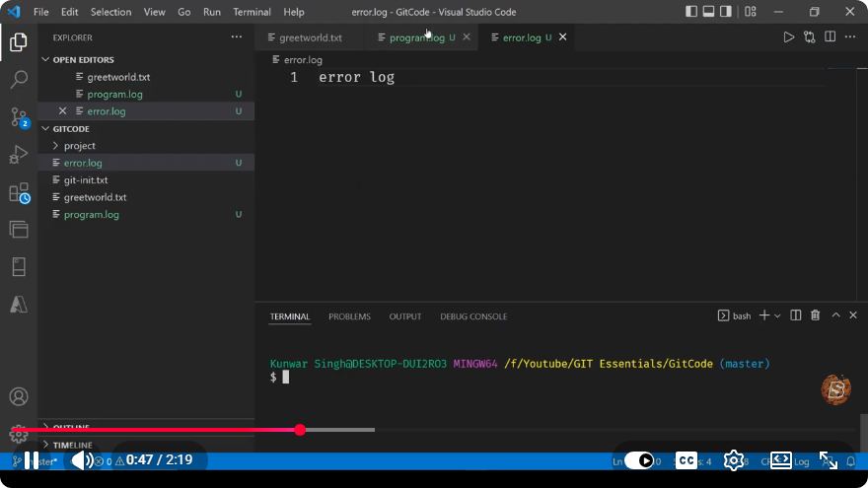Open Run and Debug view icon
868x488 pixels.
[x=19, y=155]
